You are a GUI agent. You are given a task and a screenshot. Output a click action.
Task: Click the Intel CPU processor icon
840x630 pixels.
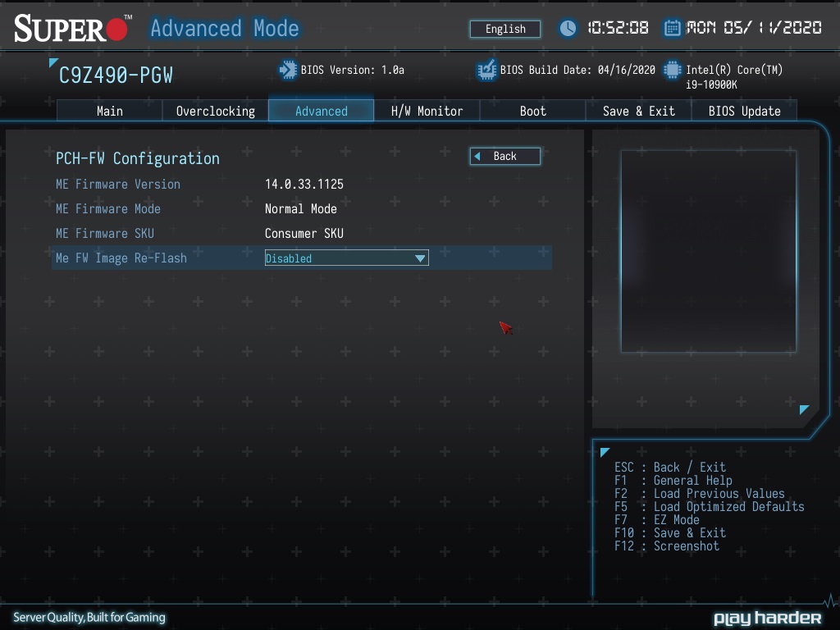click(x=673, y=70)
